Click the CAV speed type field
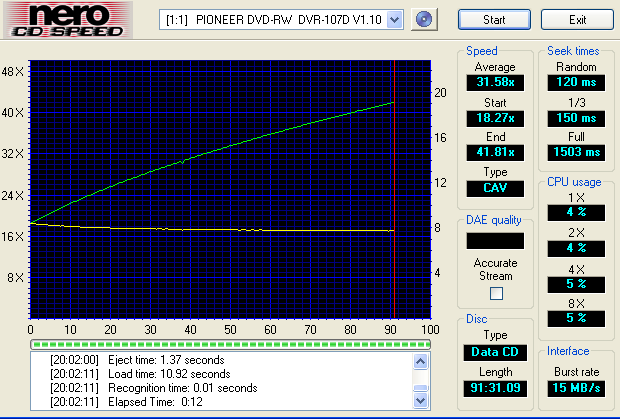 click(494, 187)
